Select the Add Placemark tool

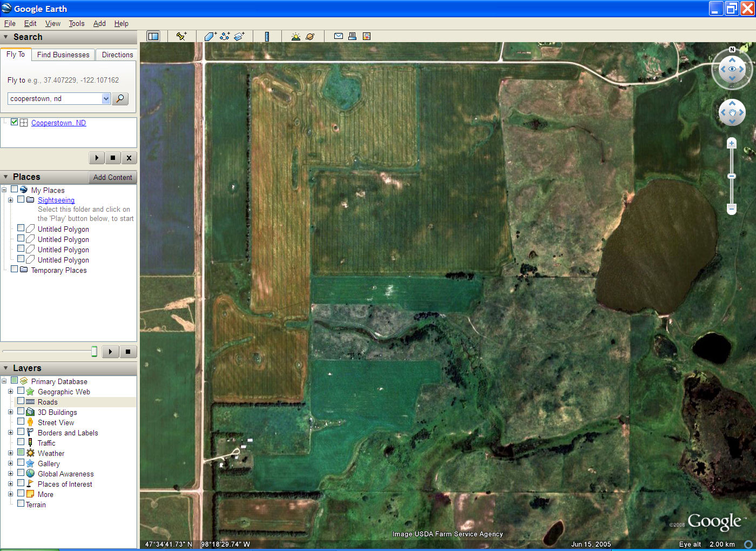[x=181, y=36]
